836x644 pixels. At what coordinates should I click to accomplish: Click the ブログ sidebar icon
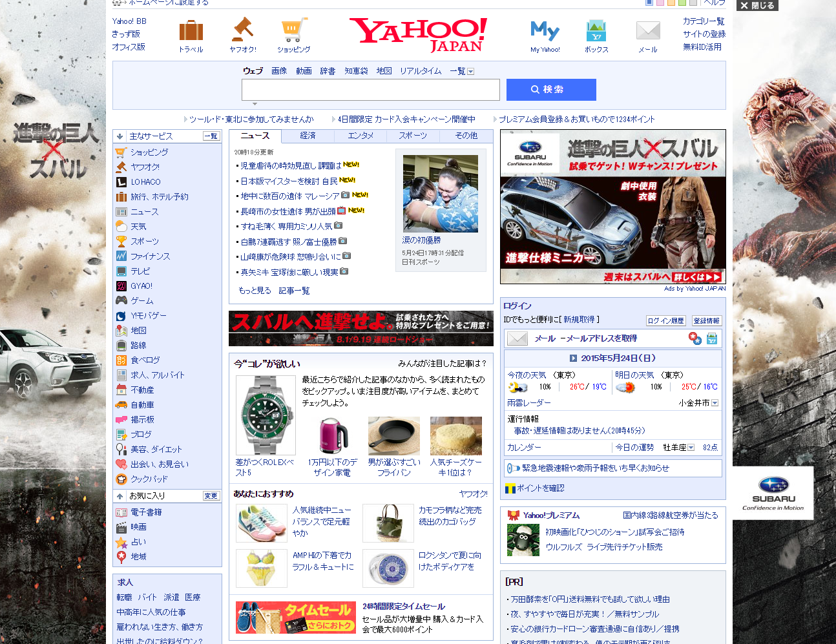click(121, 435)
